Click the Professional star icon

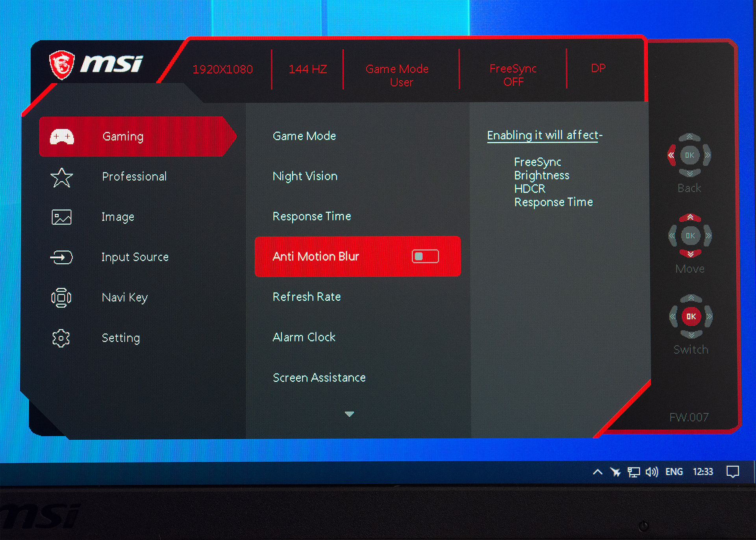62,178
